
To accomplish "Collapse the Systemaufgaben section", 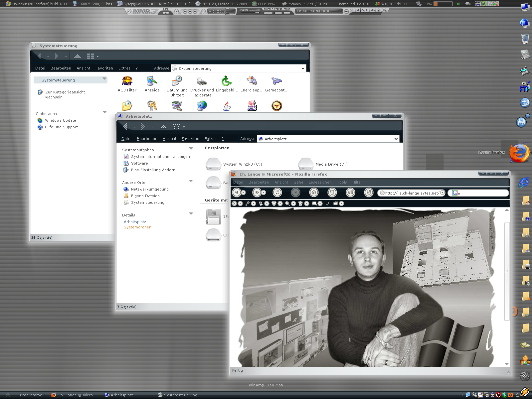I will [191, 149].
